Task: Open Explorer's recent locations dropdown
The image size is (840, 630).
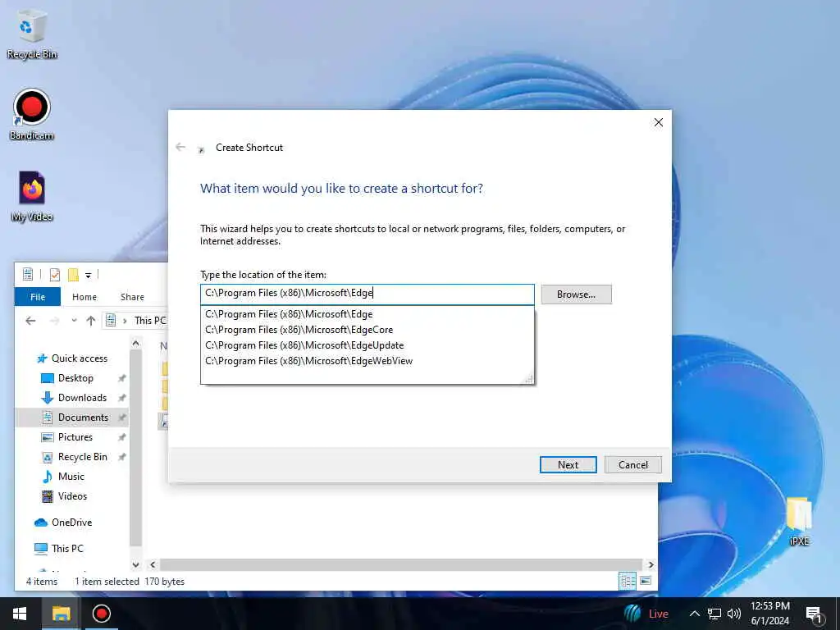Action: (74, 321)
